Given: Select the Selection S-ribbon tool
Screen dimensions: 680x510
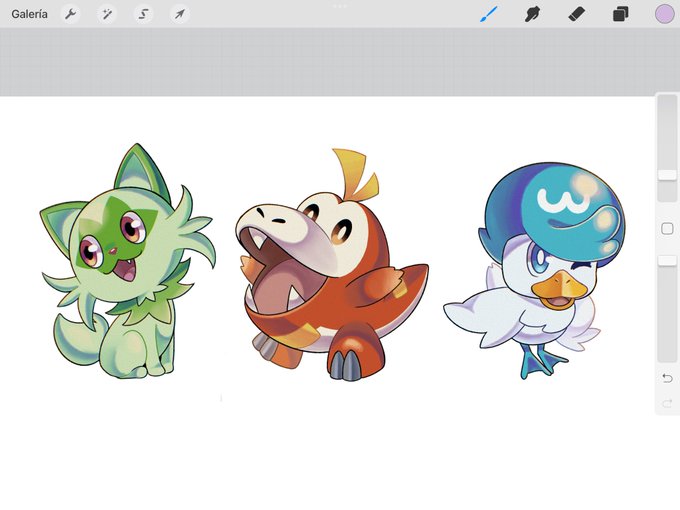Looking at the screenshot, I should click(x=143, y=14).
